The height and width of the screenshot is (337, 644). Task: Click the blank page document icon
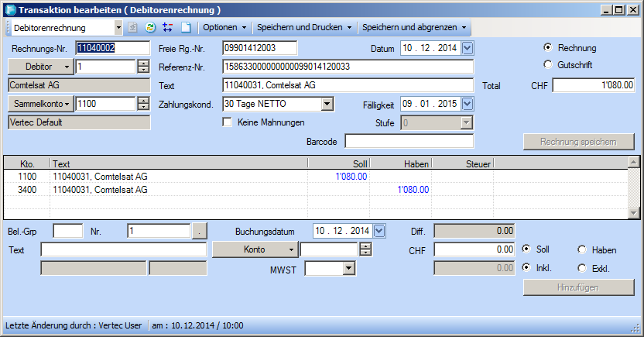[x=186, y=27]
